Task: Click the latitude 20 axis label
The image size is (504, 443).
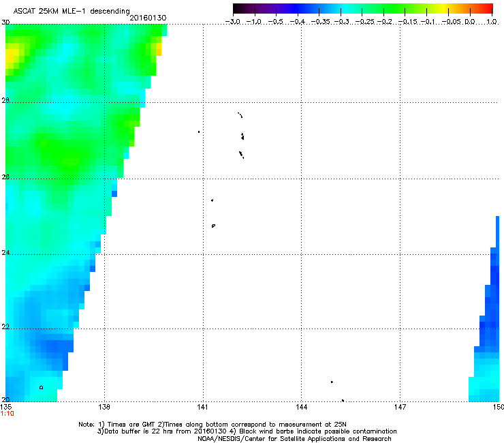Action: point(5,400)
